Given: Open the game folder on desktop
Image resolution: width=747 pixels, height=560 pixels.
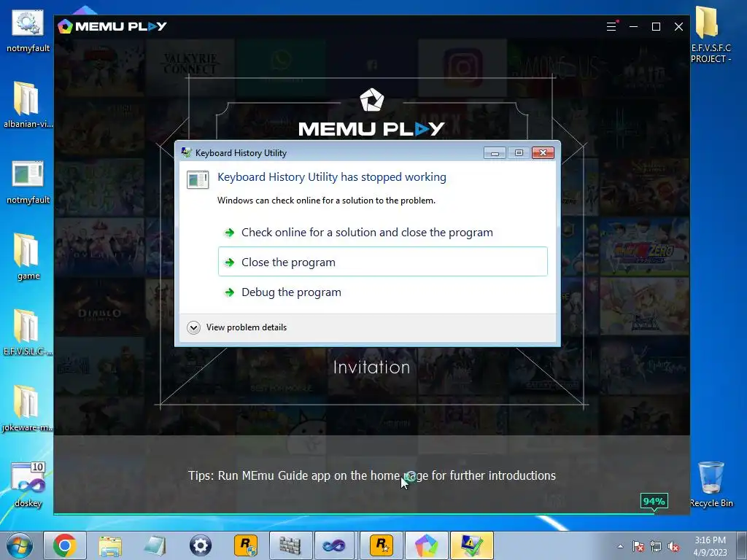Looking at the screenshot, I should [x=28, y=257].
